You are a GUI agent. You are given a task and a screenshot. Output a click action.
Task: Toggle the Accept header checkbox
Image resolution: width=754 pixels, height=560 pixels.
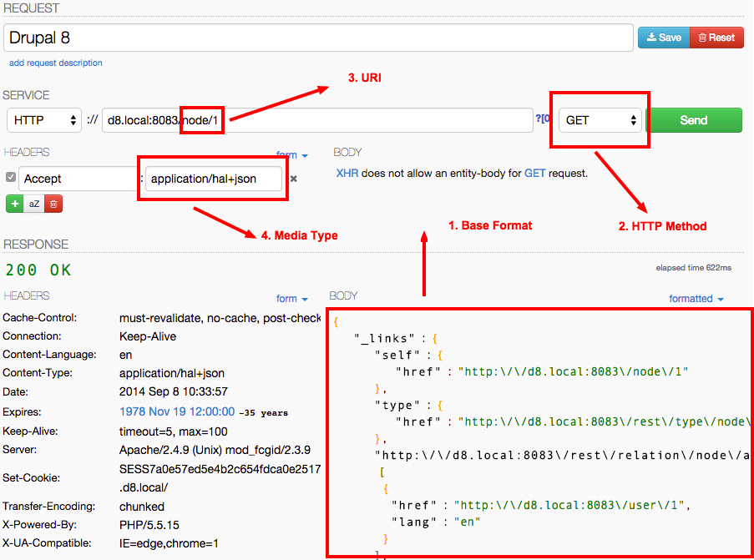click(x=11, y=178)
